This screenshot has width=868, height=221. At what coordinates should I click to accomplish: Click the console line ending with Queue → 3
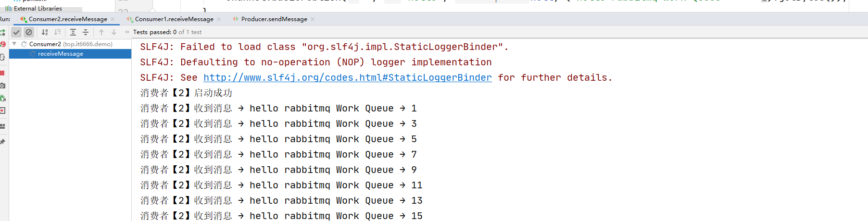coord(278,124)
